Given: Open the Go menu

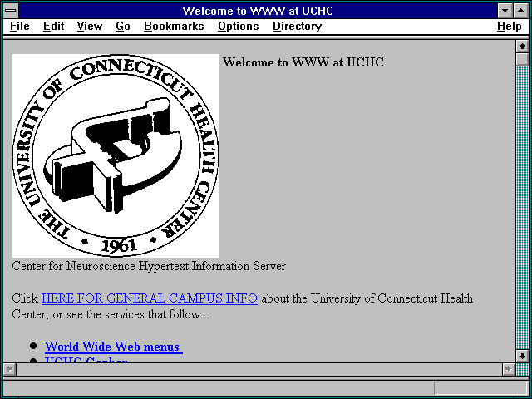Looking at the screenshot, I should 123,27.
